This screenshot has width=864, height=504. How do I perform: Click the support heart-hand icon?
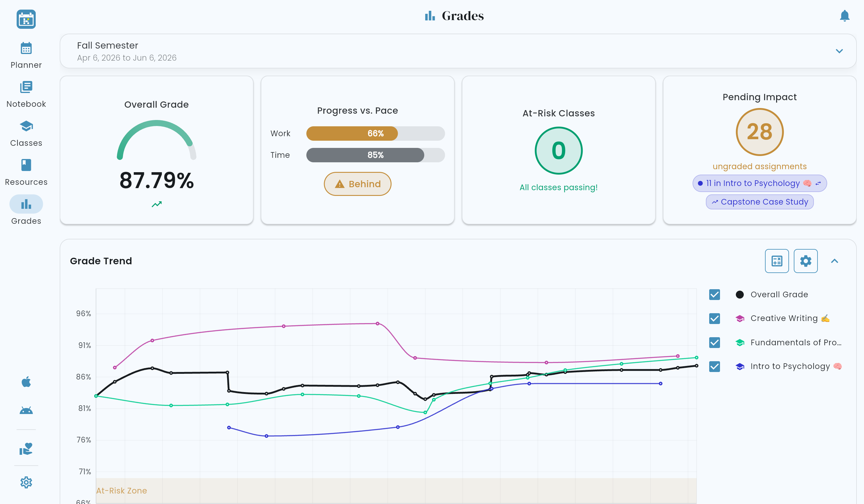pyautogui.click(x=26, y=448)
